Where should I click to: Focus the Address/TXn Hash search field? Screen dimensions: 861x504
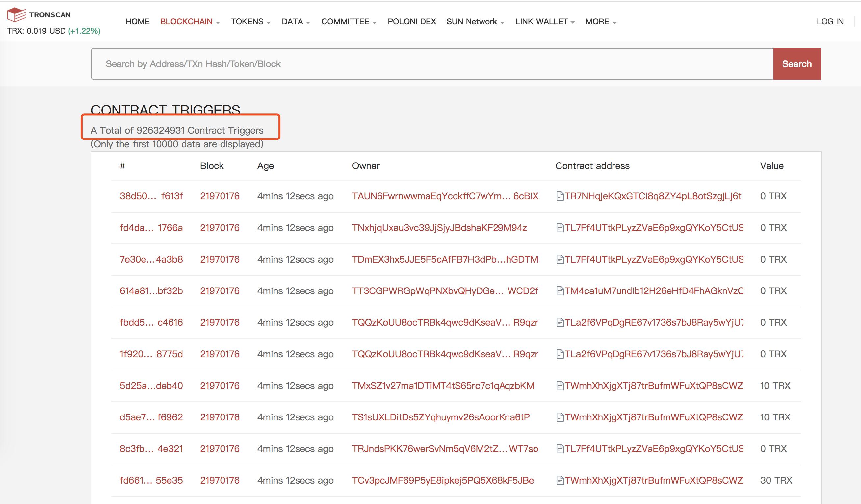click(432, 64)
